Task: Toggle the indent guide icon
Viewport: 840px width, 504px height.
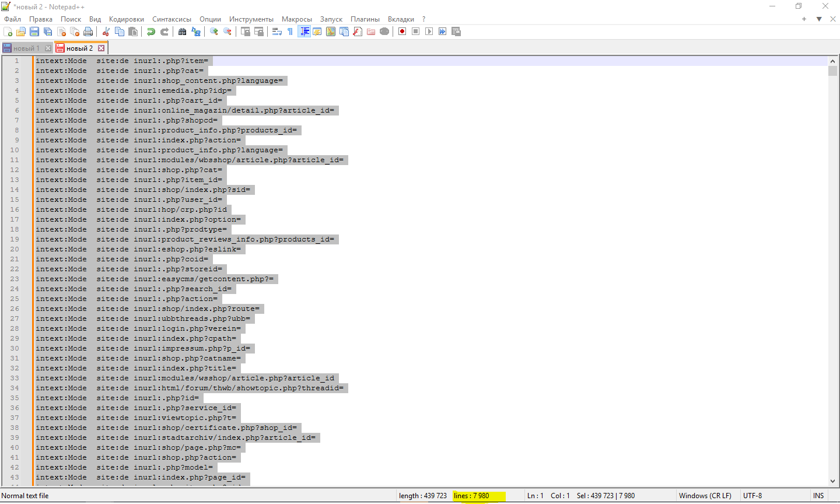Action: click(304, 32)
